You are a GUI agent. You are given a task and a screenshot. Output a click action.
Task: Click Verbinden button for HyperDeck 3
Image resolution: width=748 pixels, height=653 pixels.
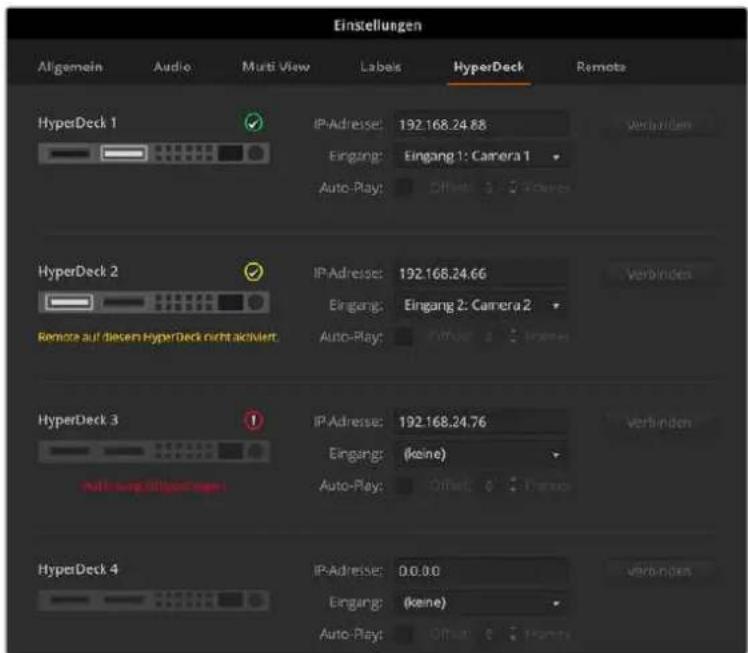[659, 423]
